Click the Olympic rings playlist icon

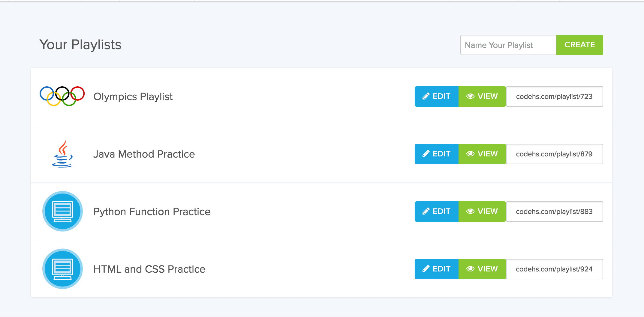tap(62, 96)
